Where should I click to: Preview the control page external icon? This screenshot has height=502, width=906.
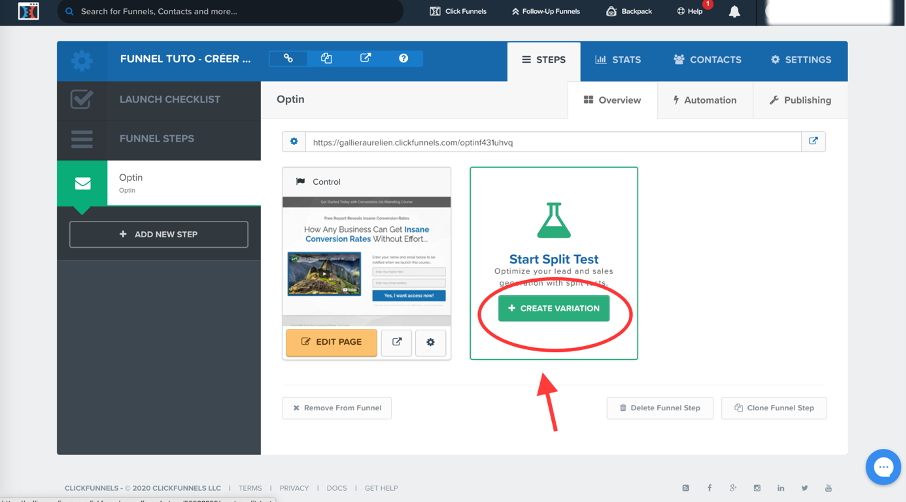coord(397,342)
